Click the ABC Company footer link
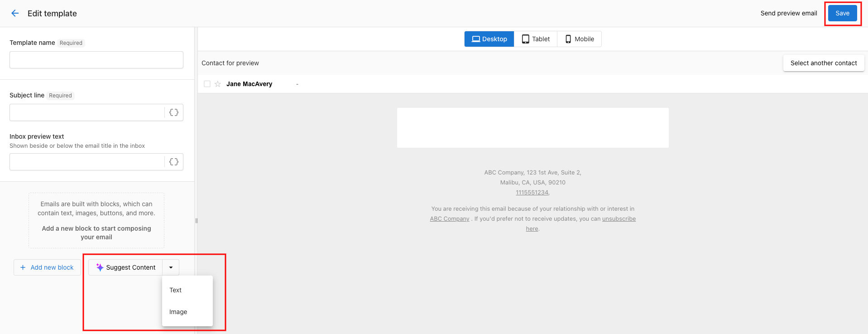 click(x=449, y=219)
